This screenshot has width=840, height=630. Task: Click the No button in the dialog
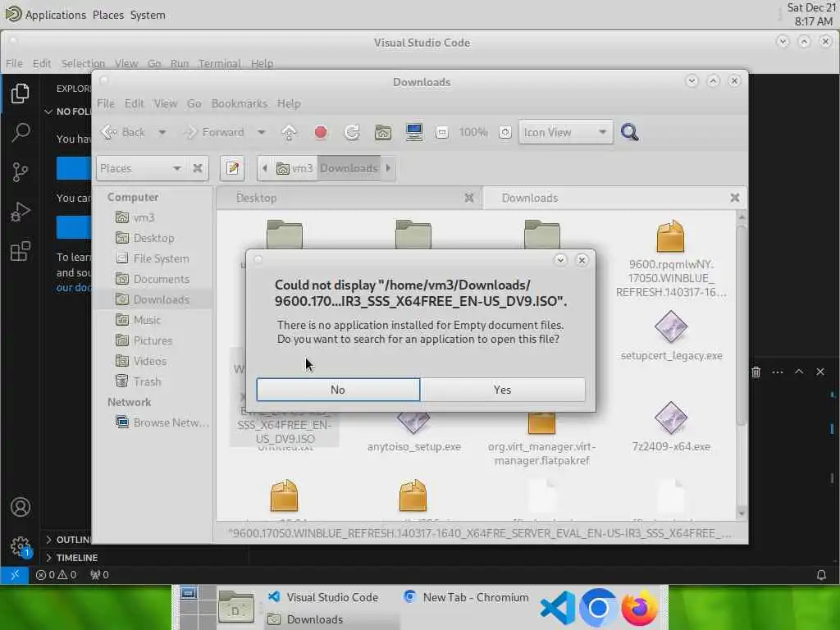338,390
